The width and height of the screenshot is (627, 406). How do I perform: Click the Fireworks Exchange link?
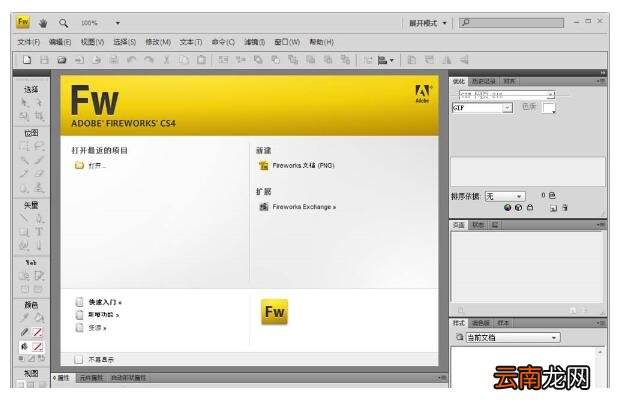click(x=304, y=207)
